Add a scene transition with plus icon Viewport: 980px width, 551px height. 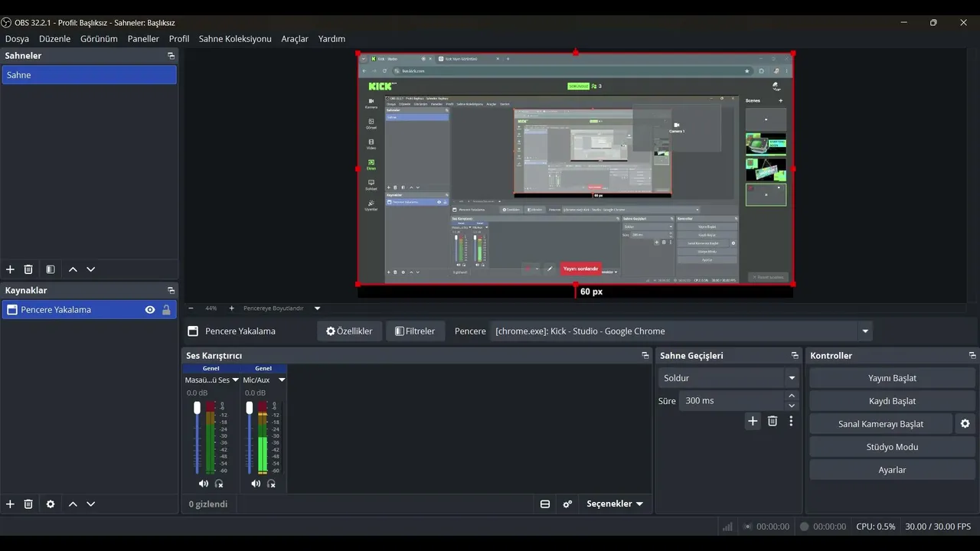tap(753, 421)
